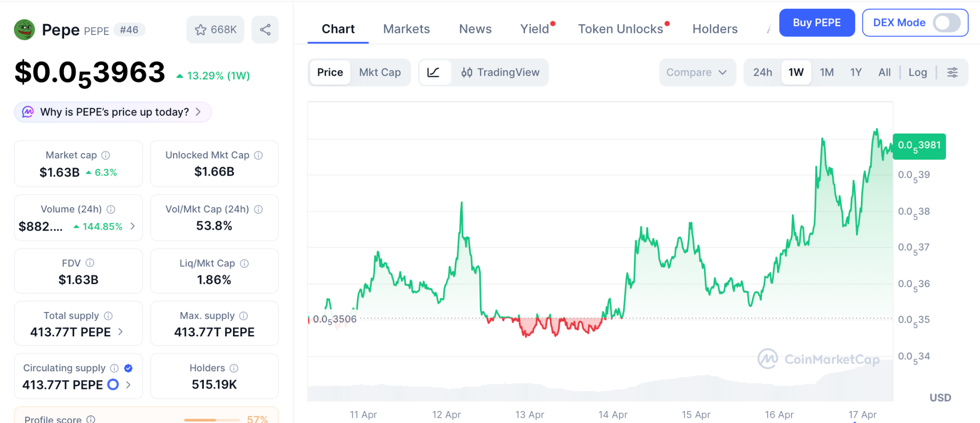
Task: Open TradingView candlestick chart view
Action: (500, 72)
